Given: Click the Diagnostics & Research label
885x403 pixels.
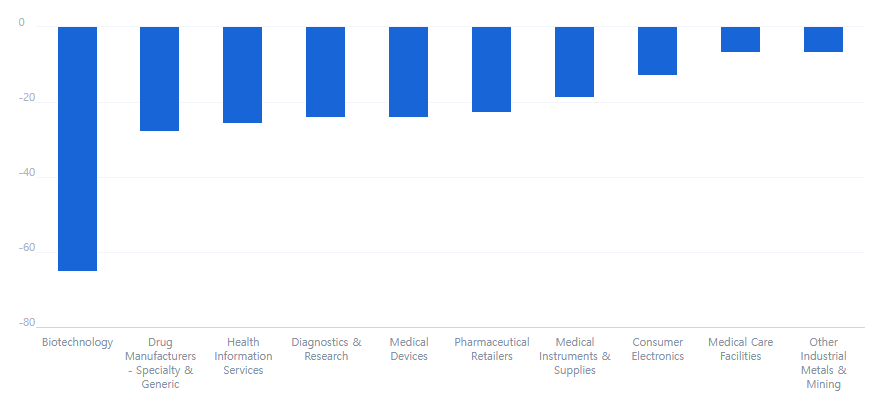Looking at the screenshot, I should click(x=326, y=349).
